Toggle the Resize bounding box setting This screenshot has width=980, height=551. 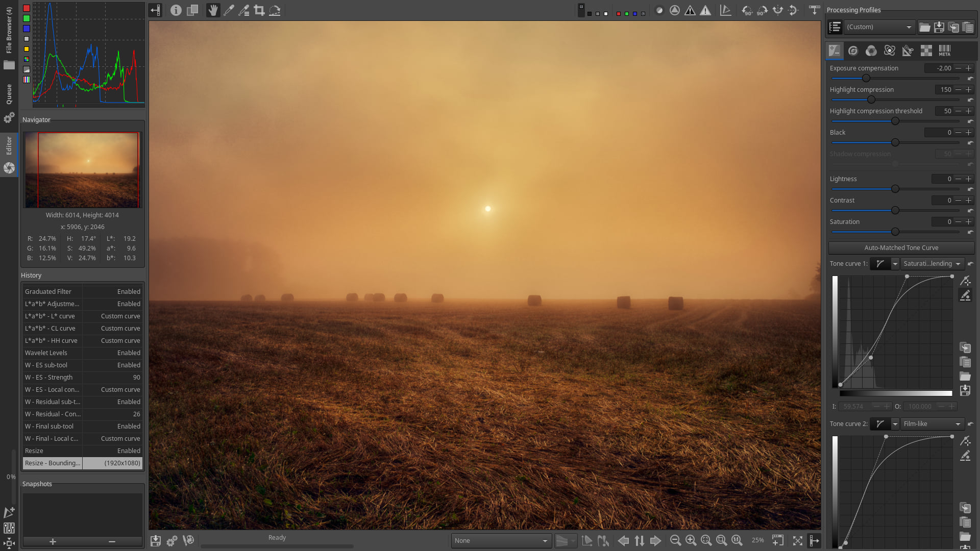(x=53, y=463)
